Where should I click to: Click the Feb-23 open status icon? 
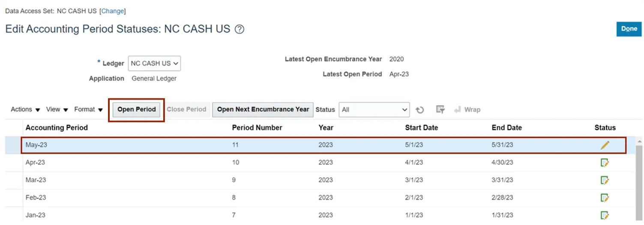[x=605, y=198]
